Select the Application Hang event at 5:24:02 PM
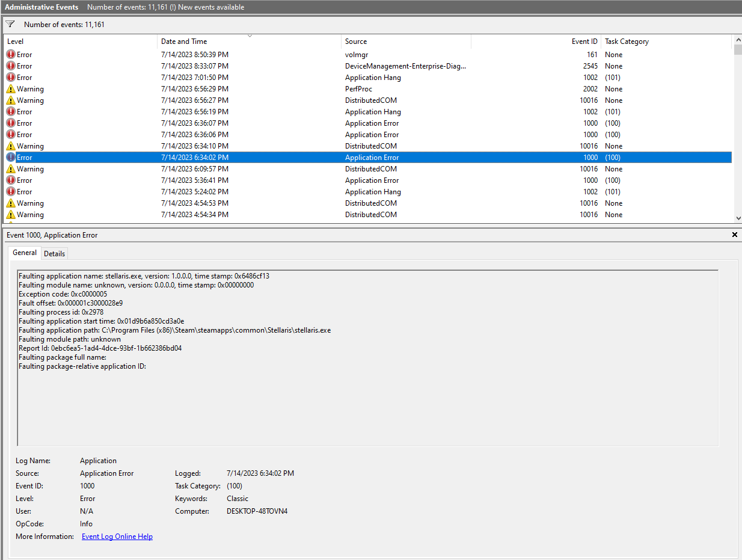The image size is (742, 560). [241, 191]
